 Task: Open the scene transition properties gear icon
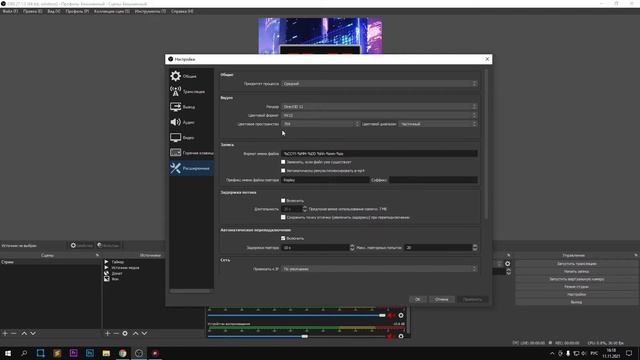coord(508,264)
